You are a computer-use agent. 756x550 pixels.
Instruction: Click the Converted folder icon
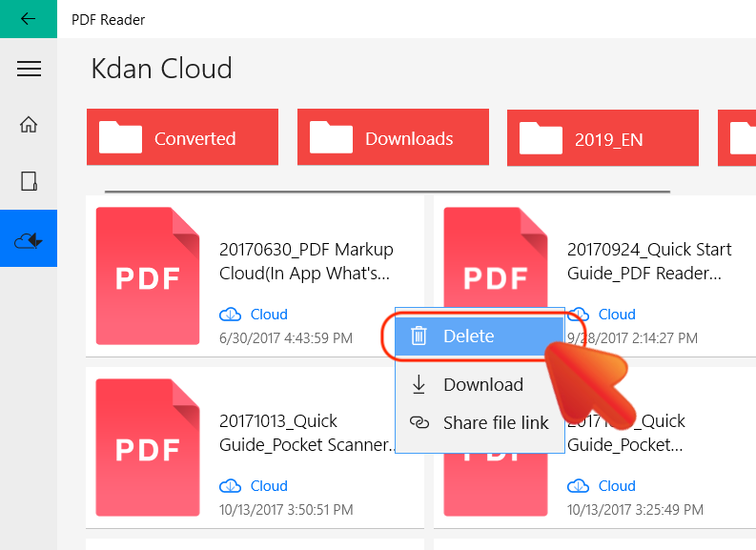[x=120, y=137]
